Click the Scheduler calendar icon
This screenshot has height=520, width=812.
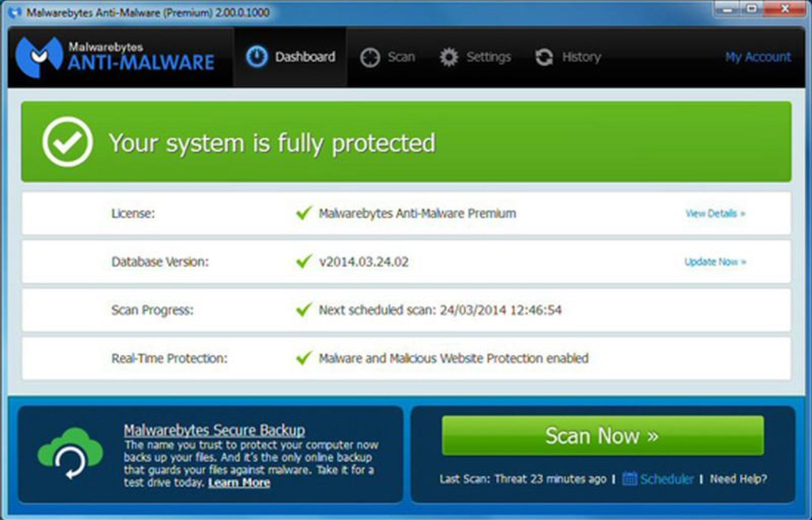(x=629, y=479)
